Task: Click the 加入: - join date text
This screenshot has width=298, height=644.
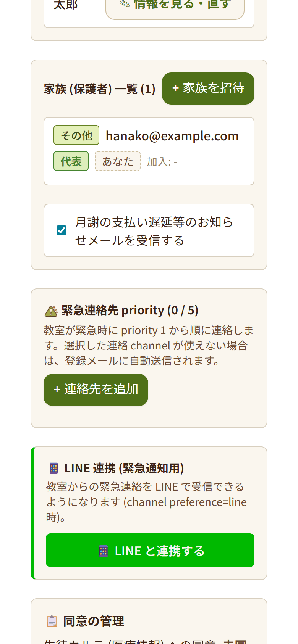Action: [x=162, y=162]
